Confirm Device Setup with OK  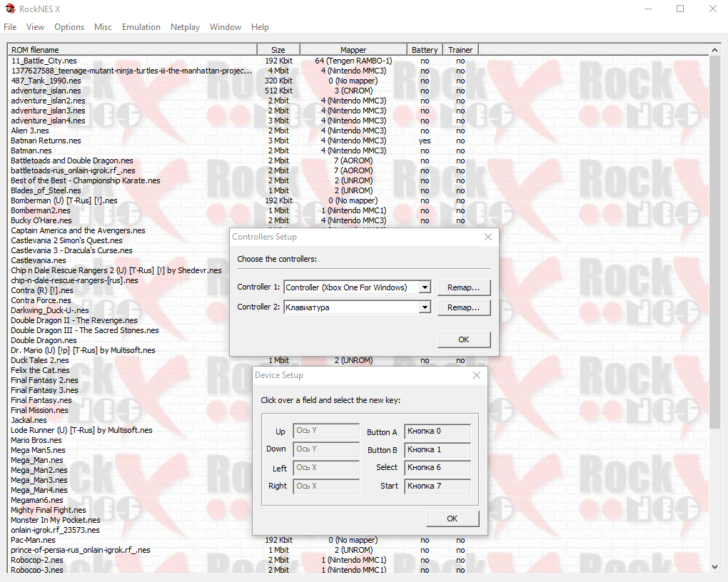tap(453, 519)
